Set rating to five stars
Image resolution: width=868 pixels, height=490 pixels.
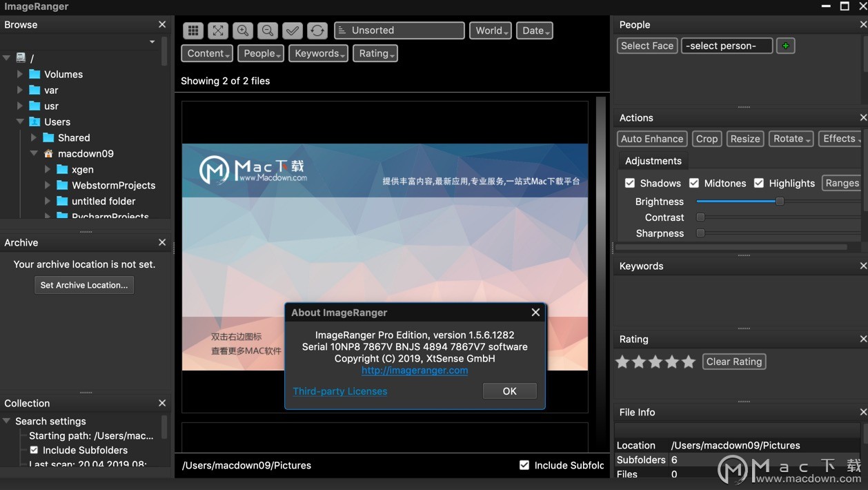(689, 362)
